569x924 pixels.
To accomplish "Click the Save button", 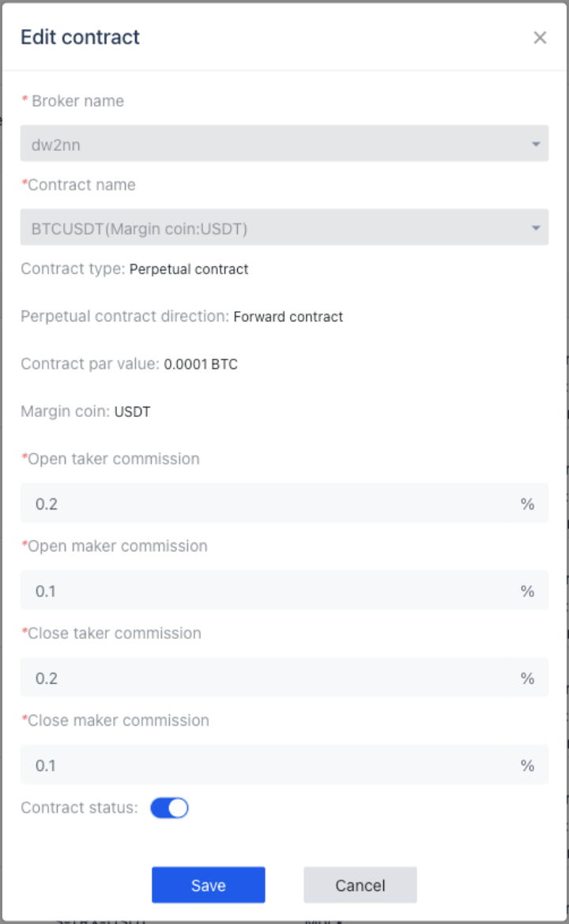I will (x=208, y=885).
